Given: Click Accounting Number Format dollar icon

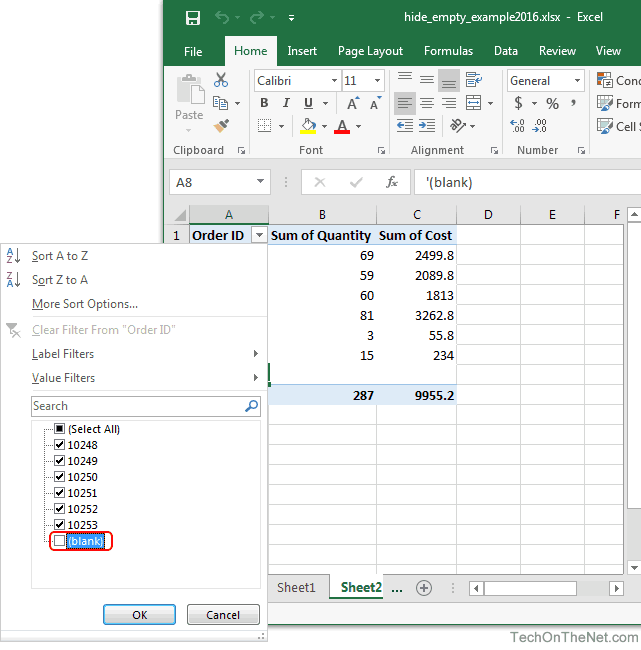Looking at the screenshot, I should pyautogui.click(x=518, y=103).
